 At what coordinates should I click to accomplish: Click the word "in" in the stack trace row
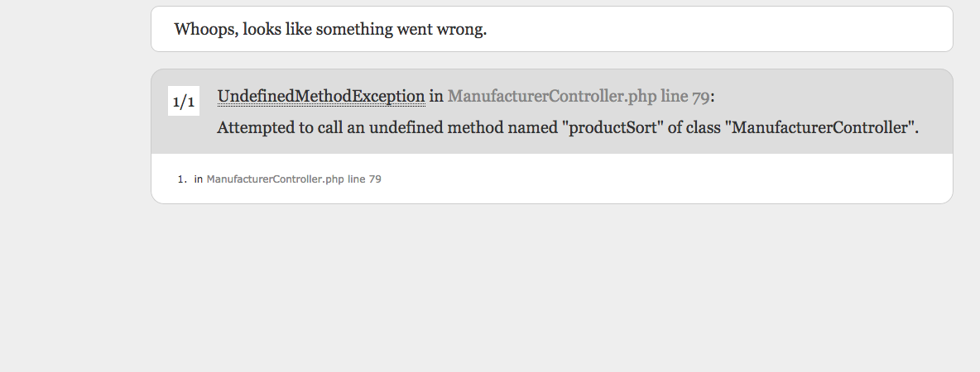coord(199,179)
